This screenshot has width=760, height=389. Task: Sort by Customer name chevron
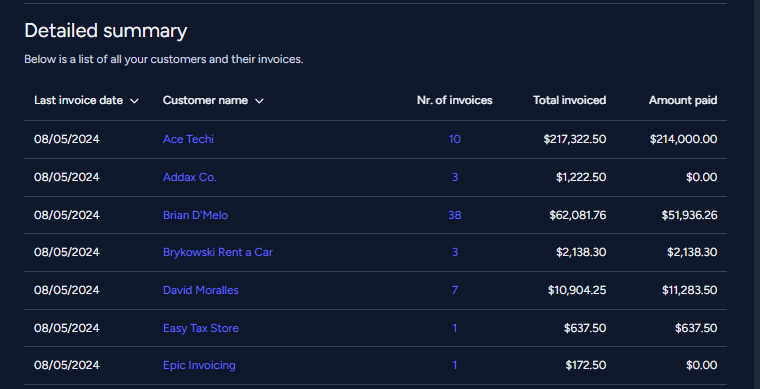(x=259, y=101)
